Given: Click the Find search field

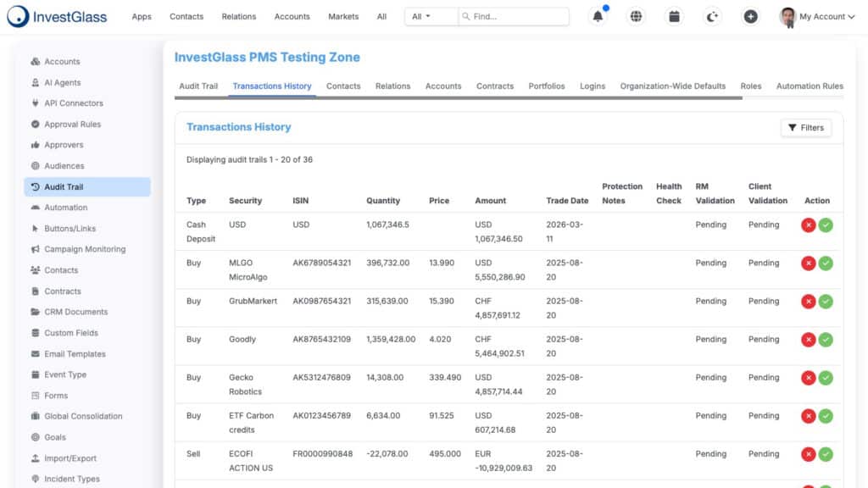Looking at the screenshot, I should 514,17.
